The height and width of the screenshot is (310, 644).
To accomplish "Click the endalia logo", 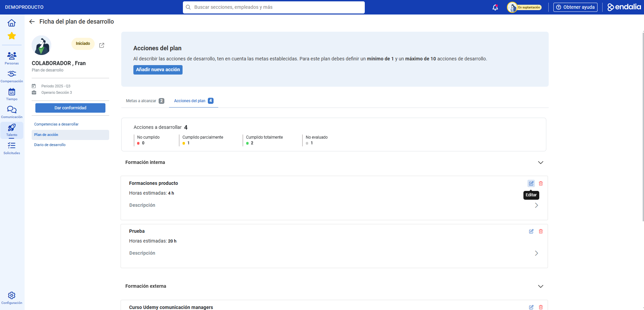I will click(x=624, y=7).
